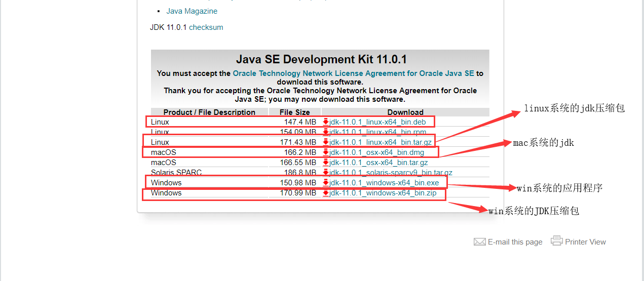Download jdk-11.0.1_solaris-sparcv9_bin.tar.gz
This screenshot has height=281, width=644.
(391, 173)
